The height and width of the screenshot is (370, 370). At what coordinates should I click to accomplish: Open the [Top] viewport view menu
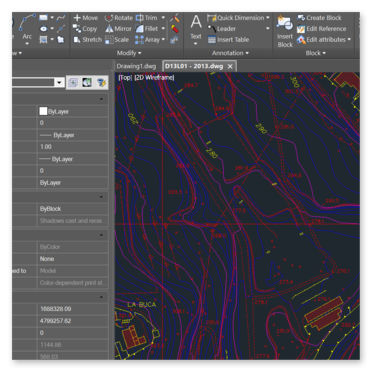[x=125, y=78]
